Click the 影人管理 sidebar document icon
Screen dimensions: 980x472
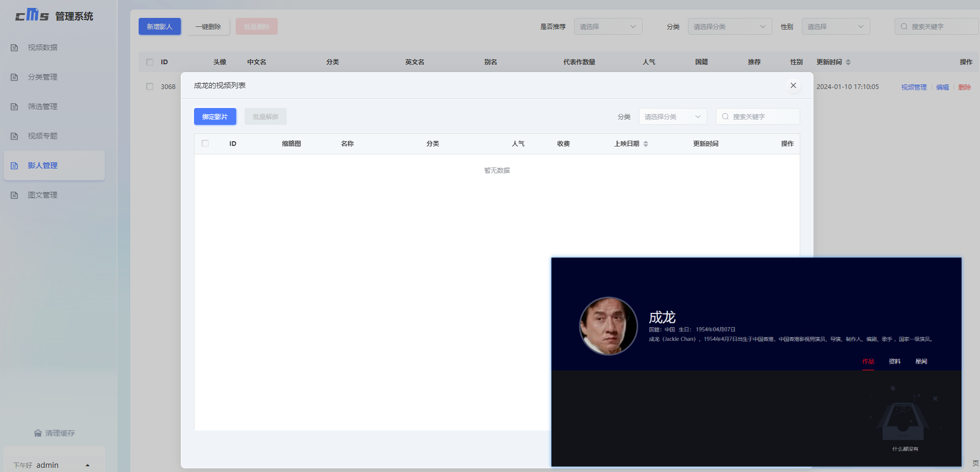click(x=14, y=166)
